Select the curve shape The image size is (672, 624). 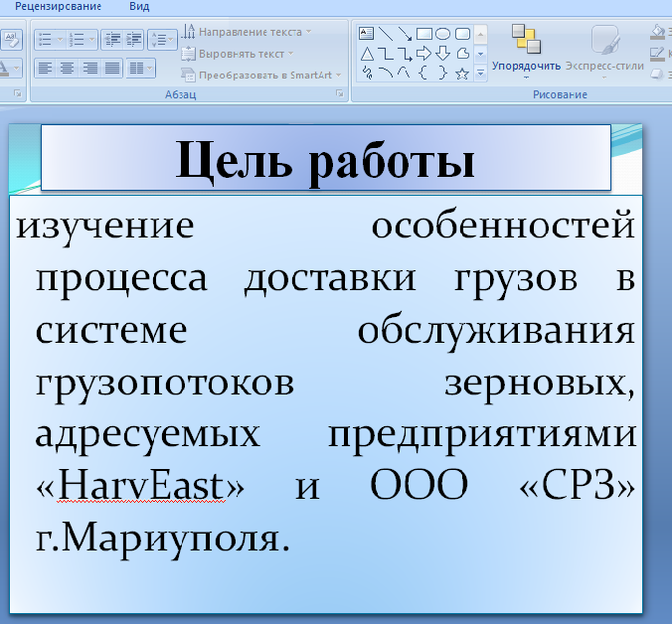[404, 74]
